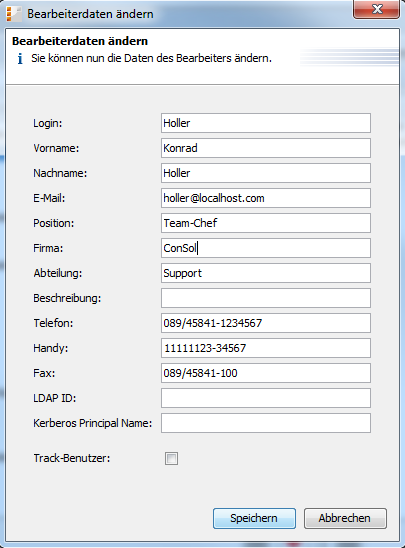Click the blue info icon
The height and width of the screenshot is (548, 405).
point(20,59)
